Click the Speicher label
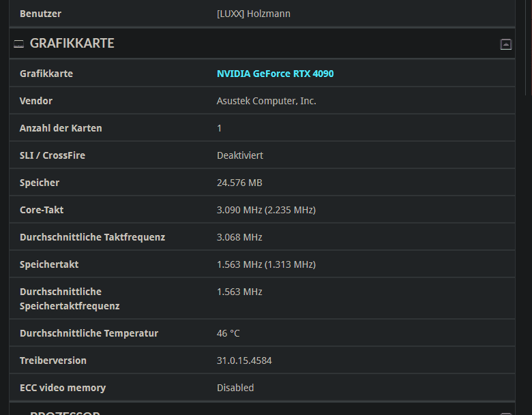The image size is (532, 415). point(40,183)
